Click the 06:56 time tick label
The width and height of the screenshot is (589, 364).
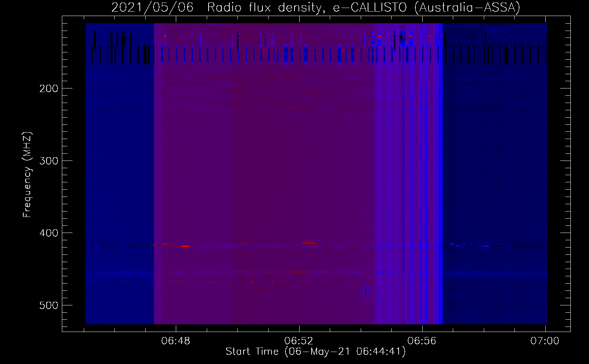click(422, 341)
